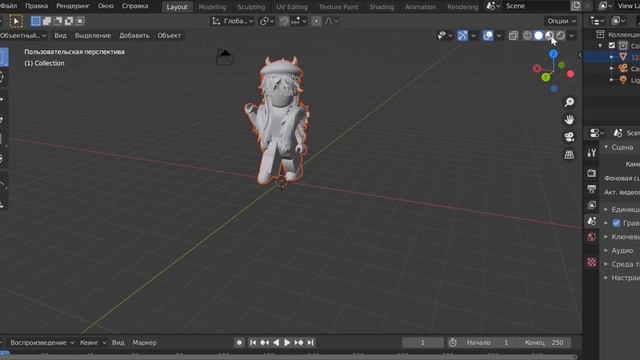The width and height of the screenshot is (640, 360).
Task: Toggle proportional editing button
Action: click(316, 21)
